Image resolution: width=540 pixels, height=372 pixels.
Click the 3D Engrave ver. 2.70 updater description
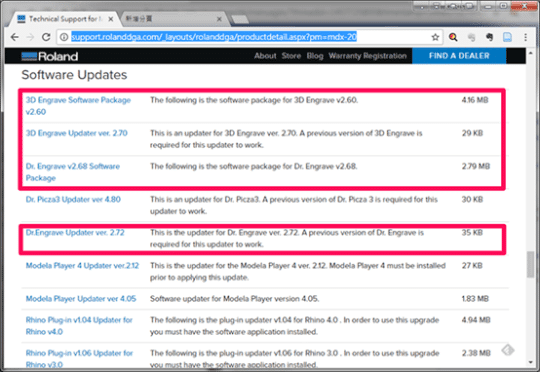click(x=286, y=139)
